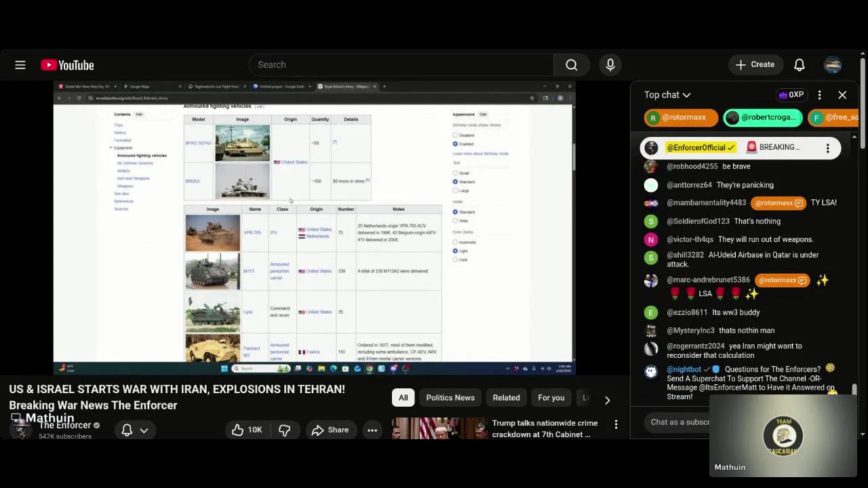Open the YPR-765 vehicle image
Screen dimensions: 868x488
[x=212, y=232]
